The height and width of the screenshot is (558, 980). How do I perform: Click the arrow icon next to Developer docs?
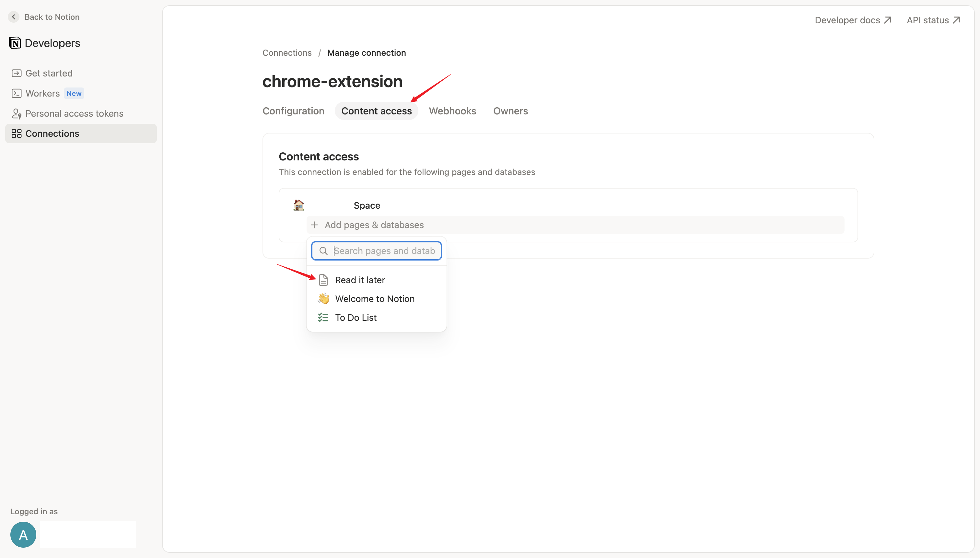pos(888,20)
